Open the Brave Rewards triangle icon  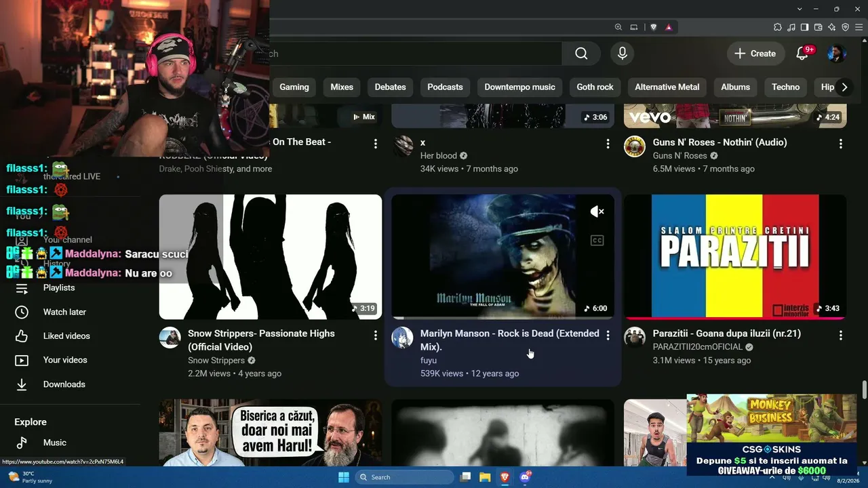pyautogui.click(x=669, y=27)
